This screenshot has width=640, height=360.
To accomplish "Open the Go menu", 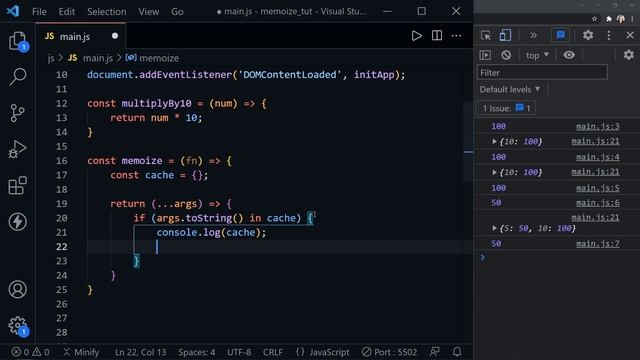I will [x=177, y=11].
